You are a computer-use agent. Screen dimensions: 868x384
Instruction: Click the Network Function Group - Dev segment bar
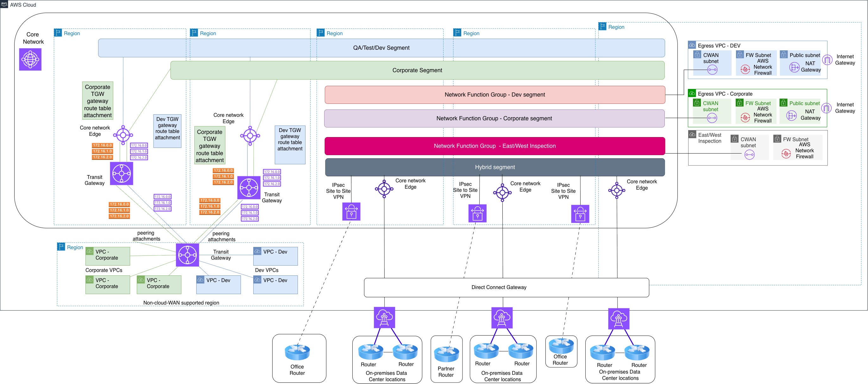[x=495, y=95]
